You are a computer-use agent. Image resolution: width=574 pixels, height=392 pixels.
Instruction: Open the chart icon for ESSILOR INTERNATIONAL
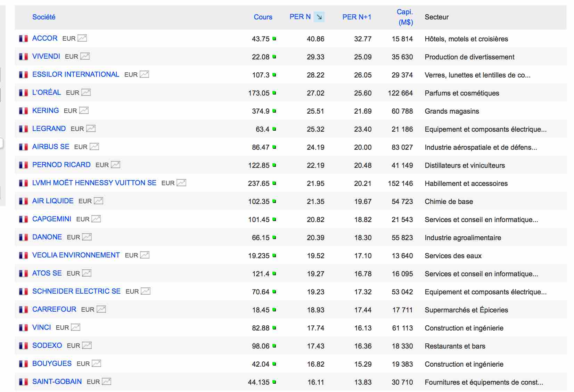145,74
